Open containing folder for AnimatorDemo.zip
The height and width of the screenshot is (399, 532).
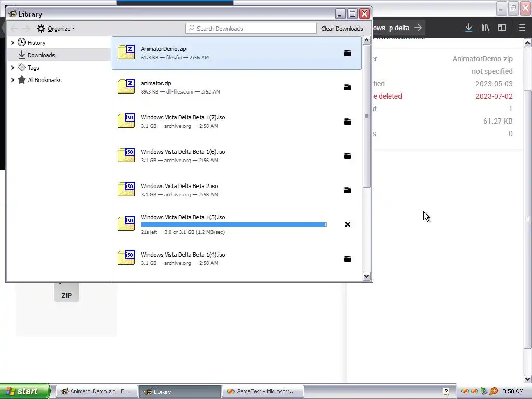coord(348,53)
